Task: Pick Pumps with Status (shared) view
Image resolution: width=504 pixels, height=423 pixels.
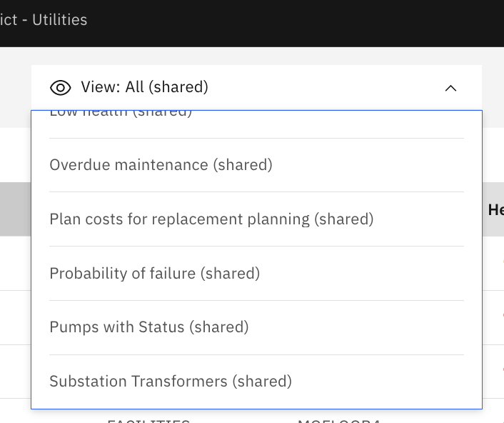Action: coord(256,327)
